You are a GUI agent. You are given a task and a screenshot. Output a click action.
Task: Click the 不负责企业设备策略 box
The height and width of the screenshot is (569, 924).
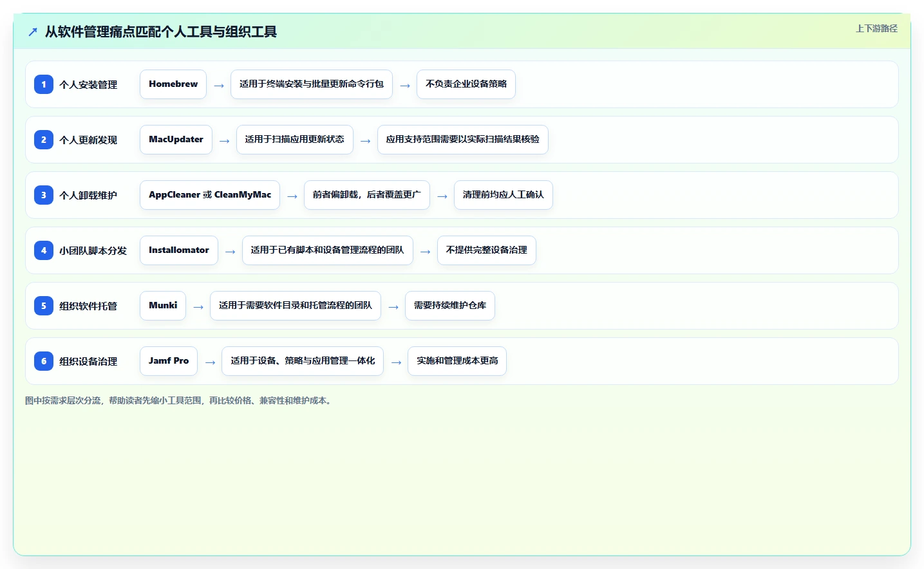[x=466, y=84]
